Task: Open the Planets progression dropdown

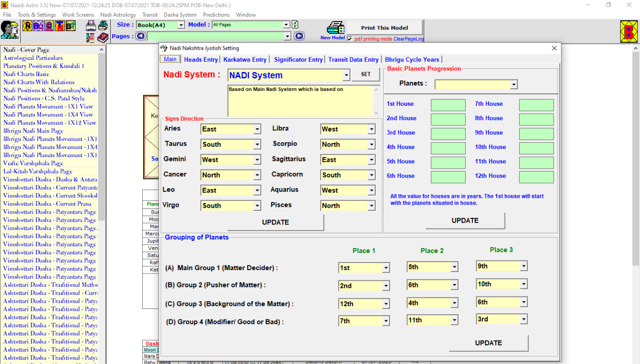Action: pyautogui.click(x=514, y=85)
